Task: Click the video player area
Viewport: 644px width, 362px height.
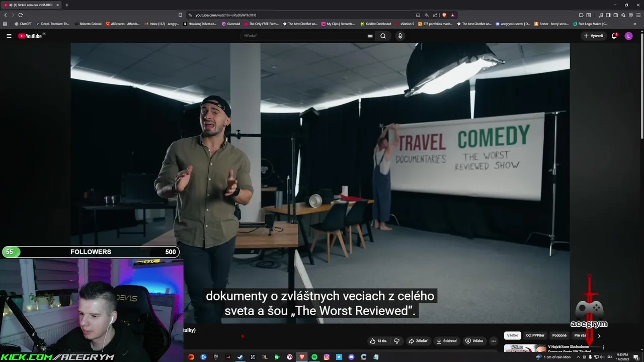Action: (320, 183)
